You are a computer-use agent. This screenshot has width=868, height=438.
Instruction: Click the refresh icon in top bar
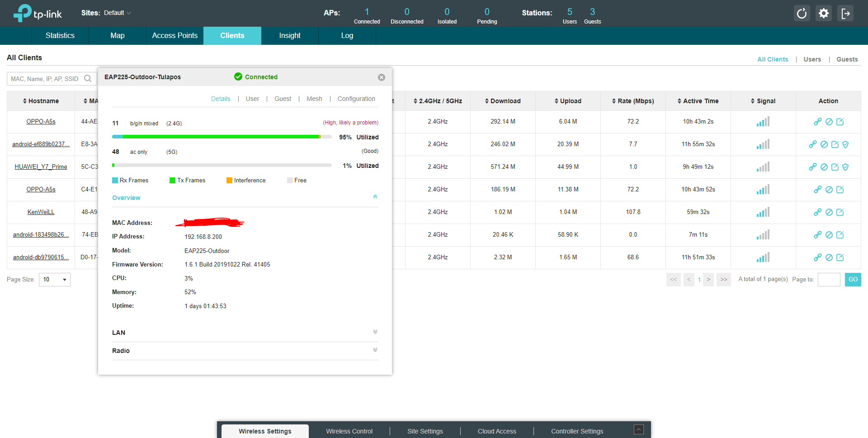802,13
